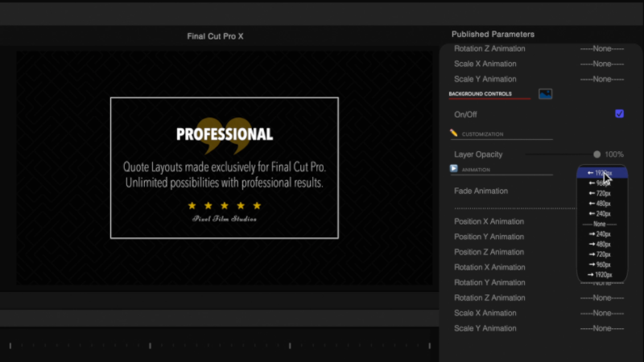Click the Animation section header text

pos(476,170)
